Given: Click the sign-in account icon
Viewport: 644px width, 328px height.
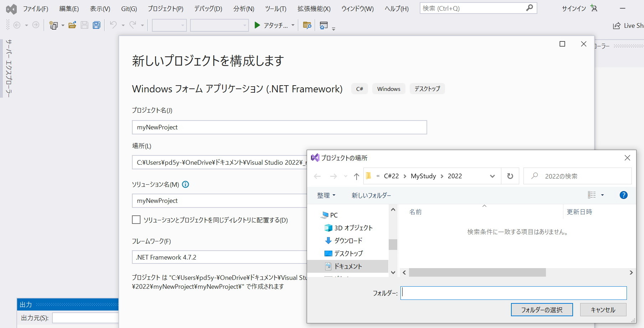Looking at the screenshot, I should point(594,8).
